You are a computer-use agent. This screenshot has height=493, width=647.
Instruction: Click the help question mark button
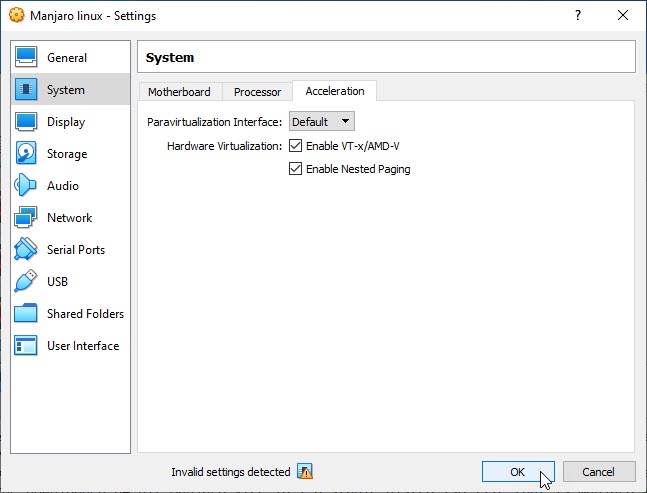pos(578,16)
